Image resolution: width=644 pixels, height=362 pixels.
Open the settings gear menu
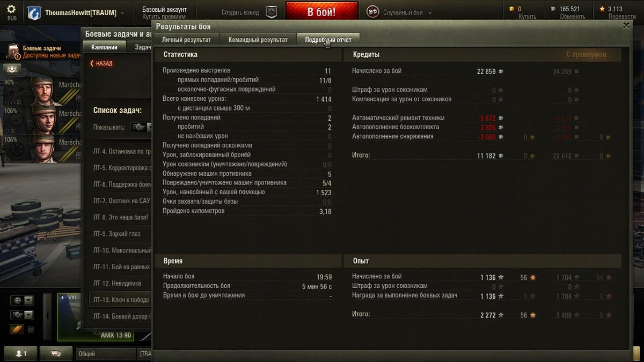pyautogui.click(x=11, y=9)
